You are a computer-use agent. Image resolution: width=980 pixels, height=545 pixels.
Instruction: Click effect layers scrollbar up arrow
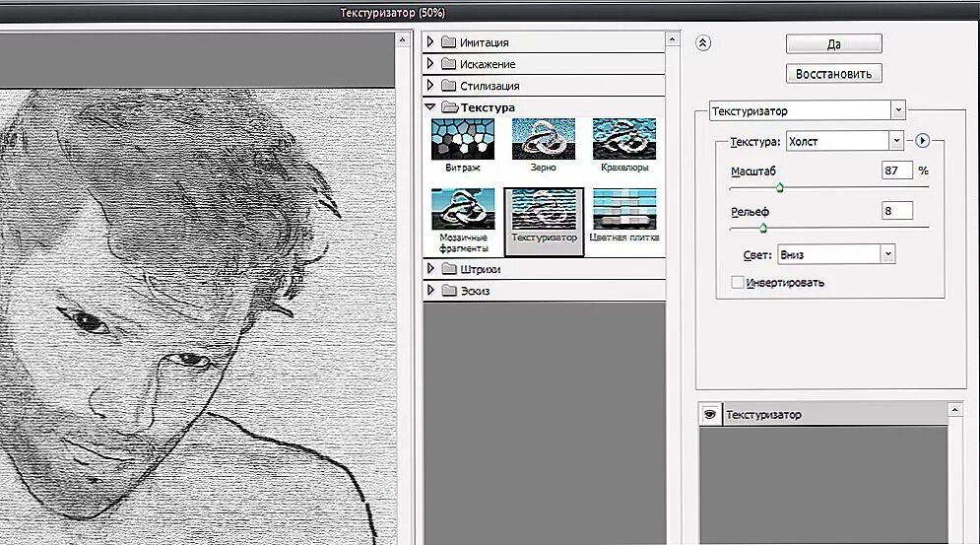(x=954, y=410)
